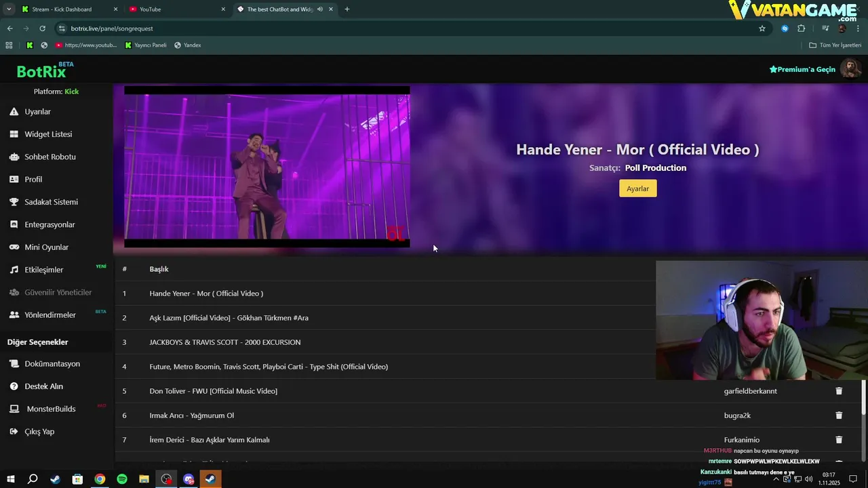The height and width of the screenshot is (488, 868).
Task: Delete Don Toliver - FWU song request
Action: (839, 391)
